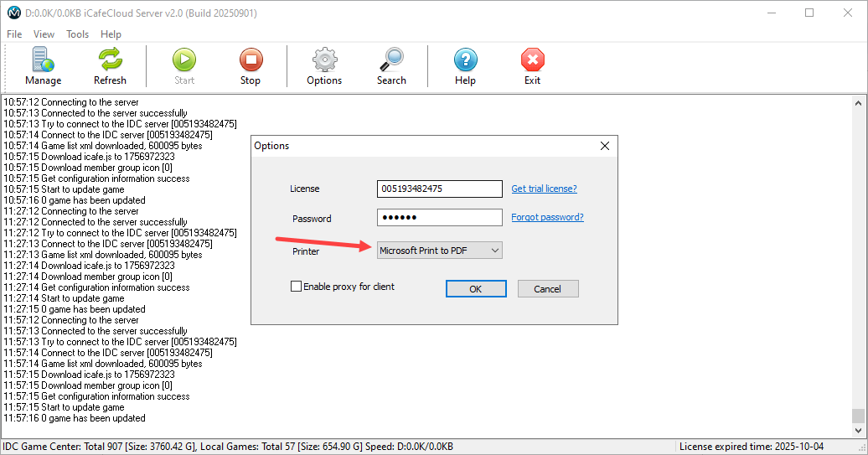Maximize the iCafeCloud Server window

click(809, 13)
